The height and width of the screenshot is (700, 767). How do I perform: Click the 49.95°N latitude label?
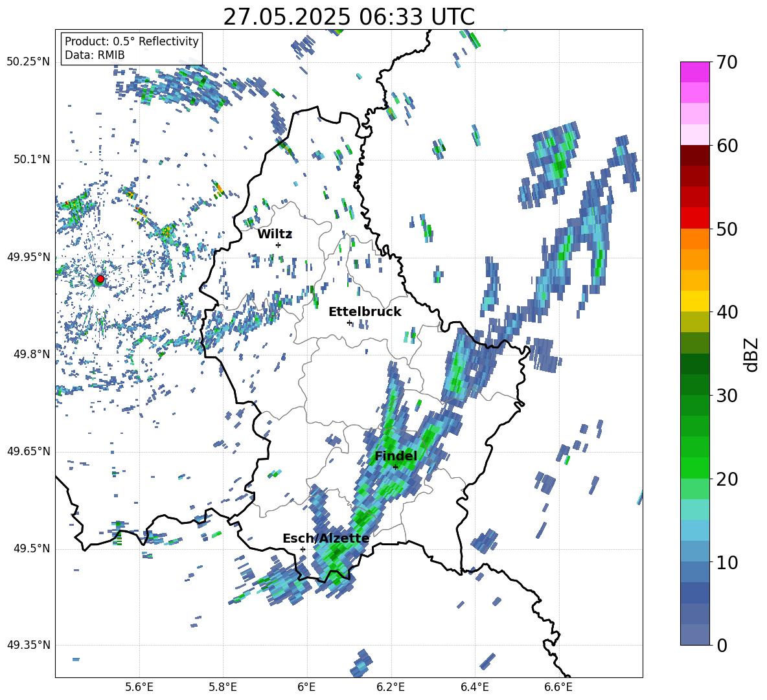[29, 256]
